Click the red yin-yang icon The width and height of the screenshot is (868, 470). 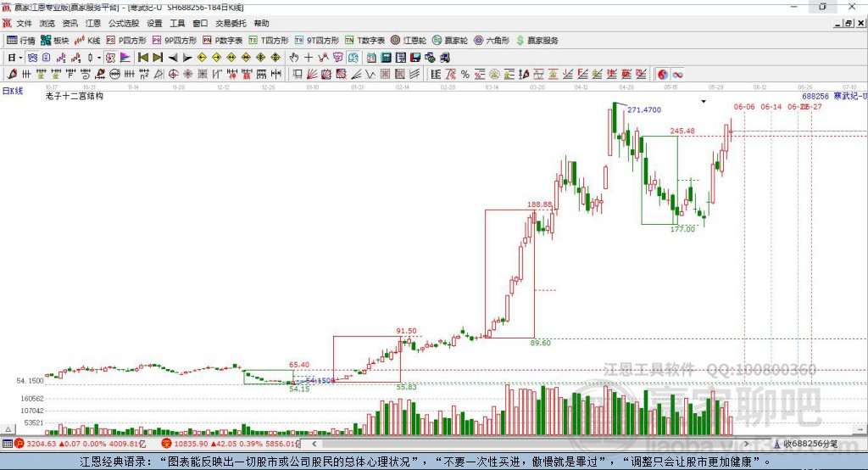point(663,75)
